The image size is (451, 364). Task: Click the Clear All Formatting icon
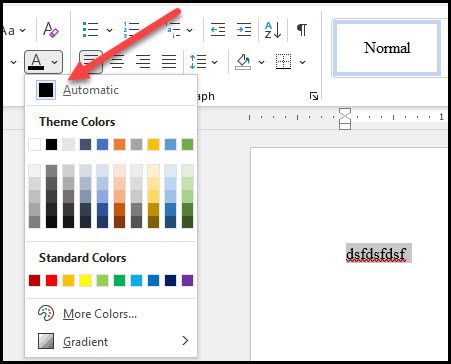point(51,30)
